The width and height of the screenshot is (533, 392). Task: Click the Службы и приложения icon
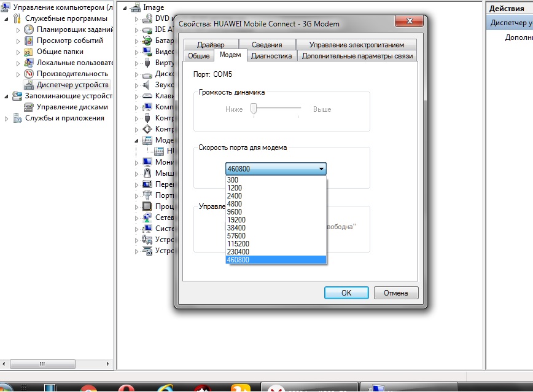click(x=17, y=119)
